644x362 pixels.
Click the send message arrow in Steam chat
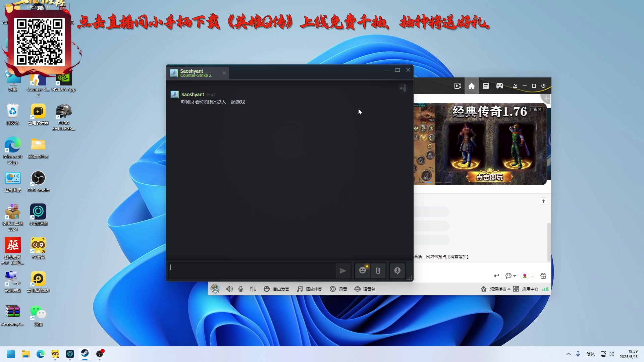click(343, 271)
